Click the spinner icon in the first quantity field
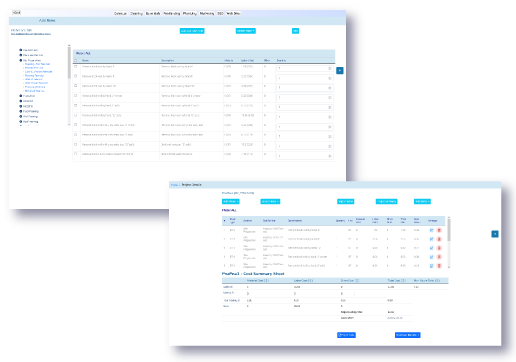Image resolution: width=516 pixels, height=362 pixels. tap(330, 68)
